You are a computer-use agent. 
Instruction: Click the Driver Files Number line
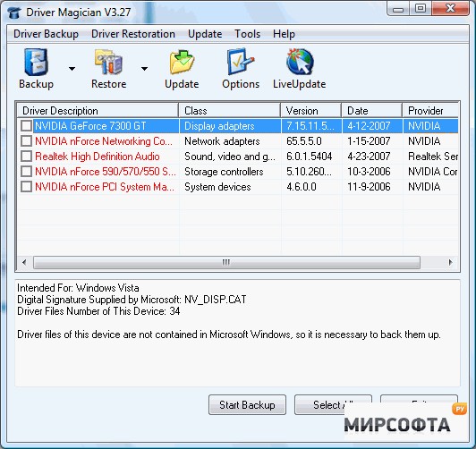98,311
